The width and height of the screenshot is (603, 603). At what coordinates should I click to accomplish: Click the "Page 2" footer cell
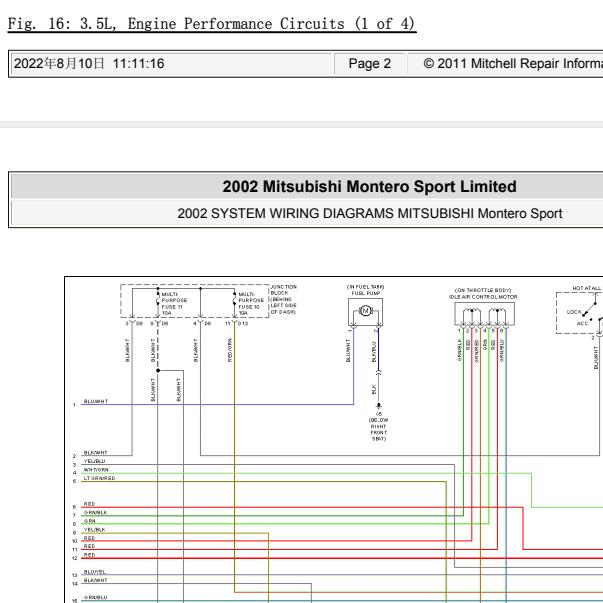click(370, 63)
